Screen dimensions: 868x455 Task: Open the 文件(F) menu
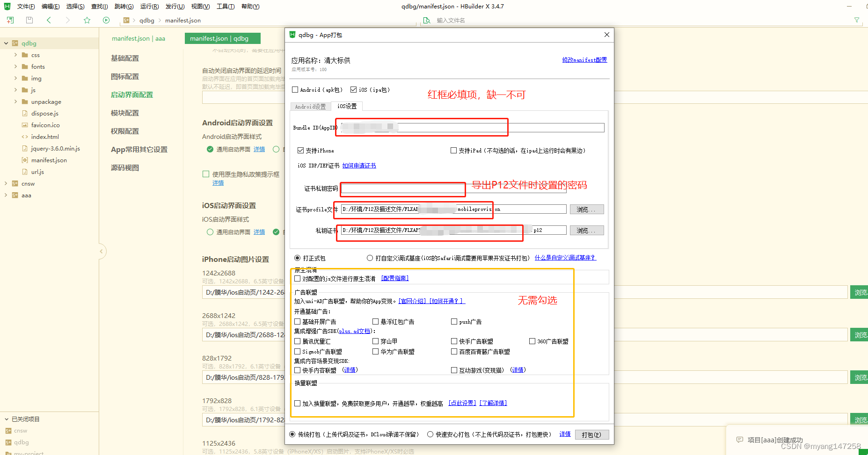click(x=26, y=7)
